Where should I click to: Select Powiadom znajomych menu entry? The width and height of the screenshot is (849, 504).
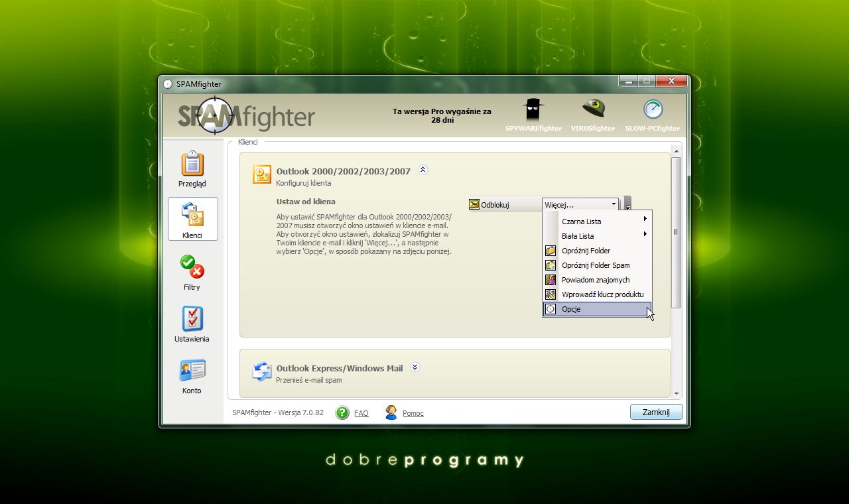[597, 280]
